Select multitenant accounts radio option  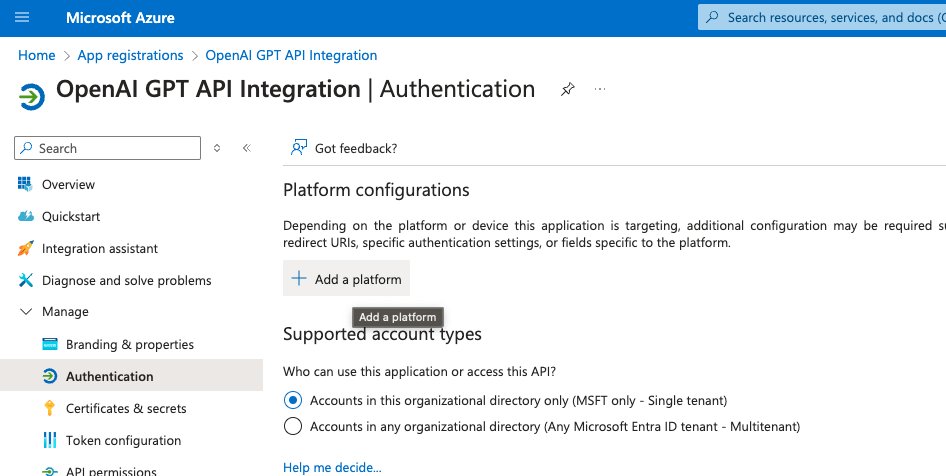pyautogui.click(x=293, y=426)
